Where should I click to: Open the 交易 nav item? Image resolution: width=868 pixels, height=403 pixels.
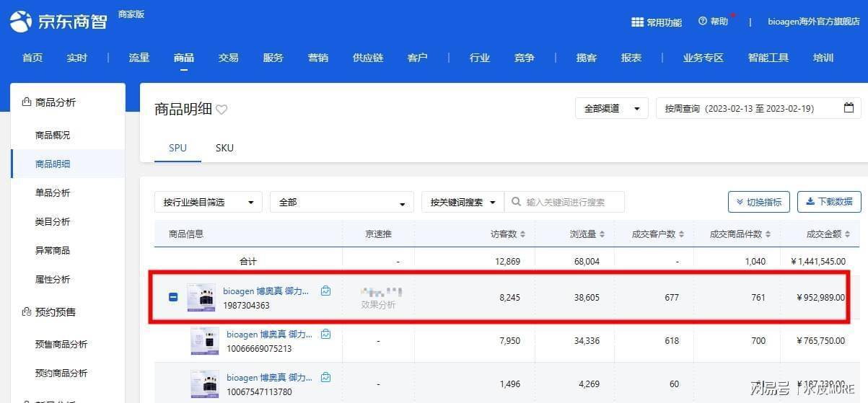click(229, 58)
